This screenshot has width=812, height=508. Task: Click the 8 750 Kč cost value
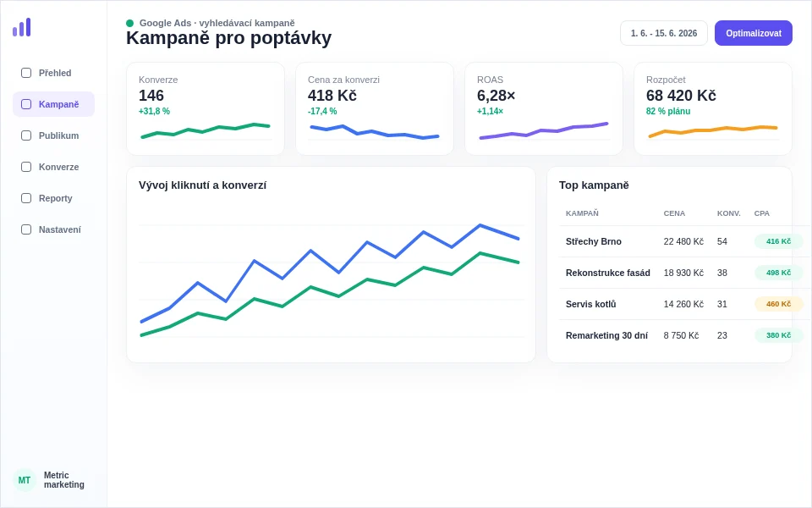click(681, 335)
